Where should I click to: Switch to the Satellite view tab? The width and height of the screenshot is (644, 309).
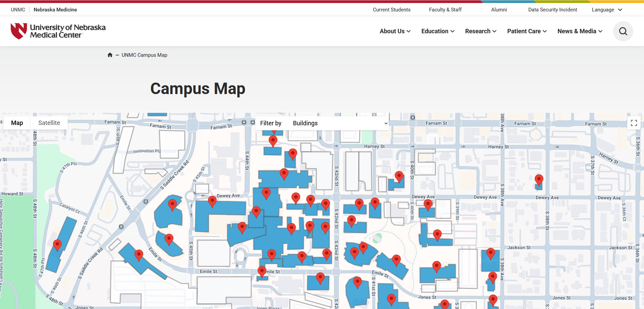click(x=49, y=123)
